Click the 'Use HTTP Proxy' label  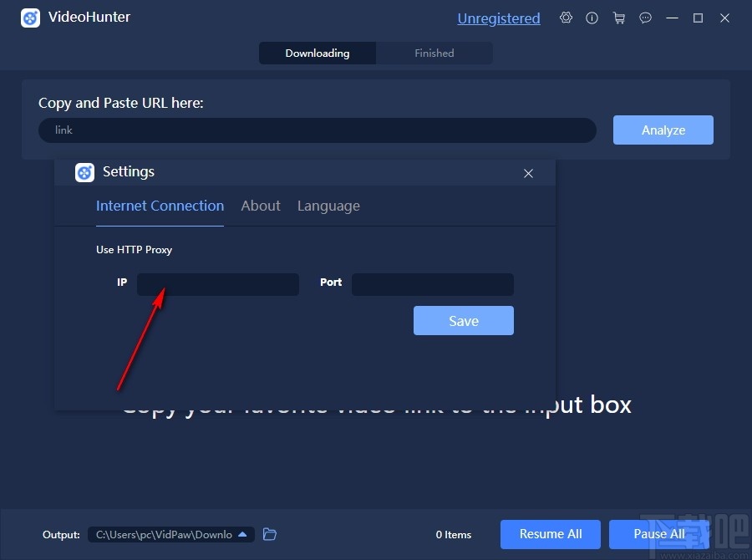(x=134, y=250)
